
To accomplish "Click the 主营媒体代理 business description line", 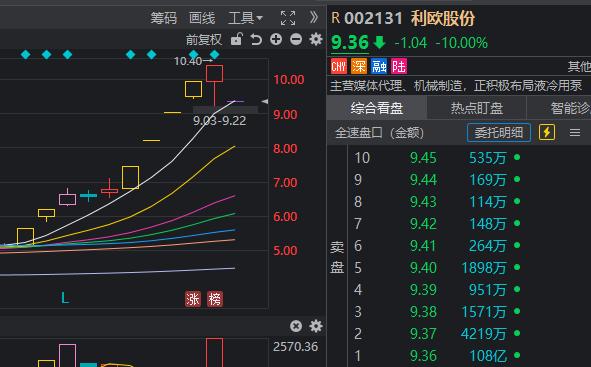I will point(456,86).
